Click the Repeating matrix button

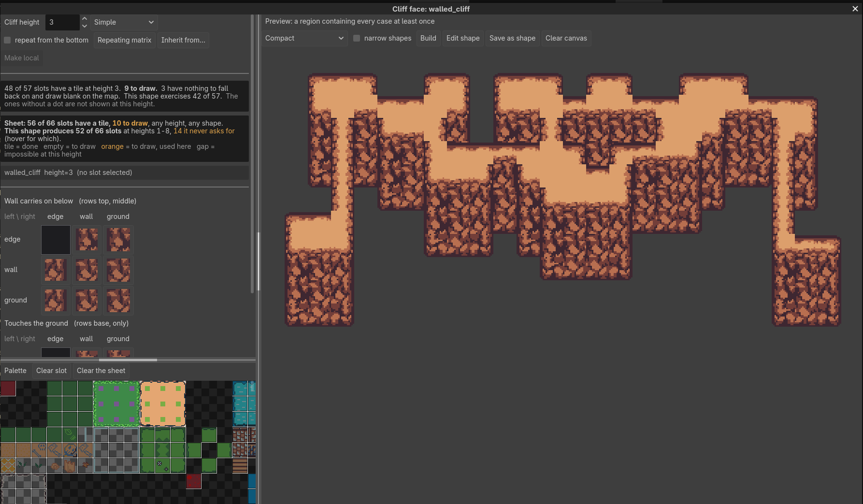coord(124,40)
